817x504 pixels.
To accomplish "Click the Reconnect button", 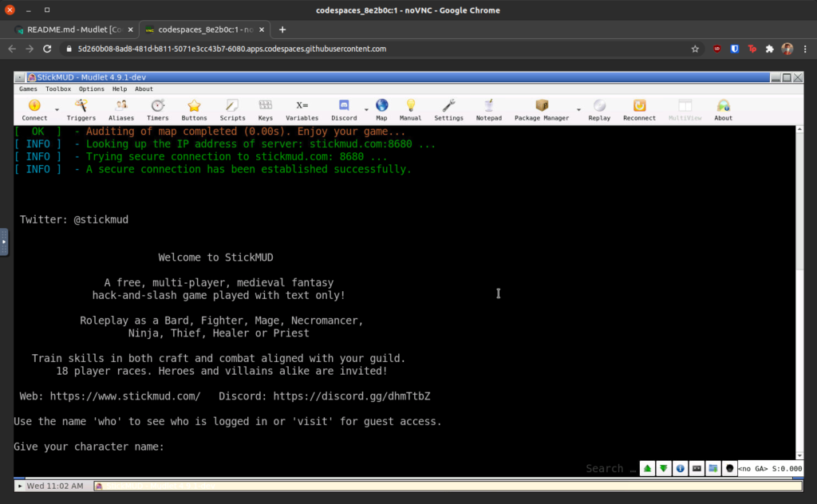I will pos(639,110).
